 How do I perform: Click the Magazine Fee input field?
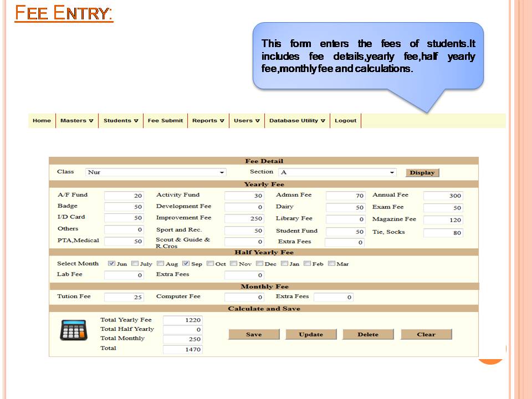(443, 220)
